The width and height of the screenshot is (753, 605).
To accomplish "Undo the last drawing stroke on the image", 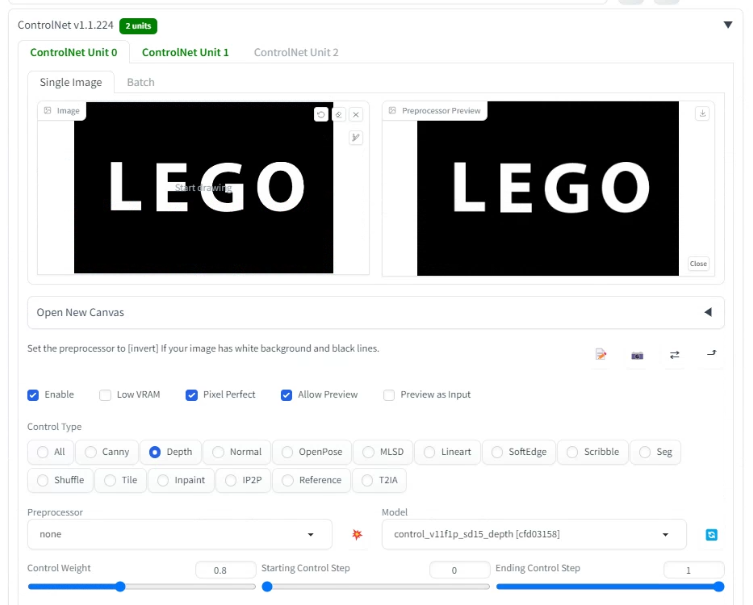I will 321,114.
